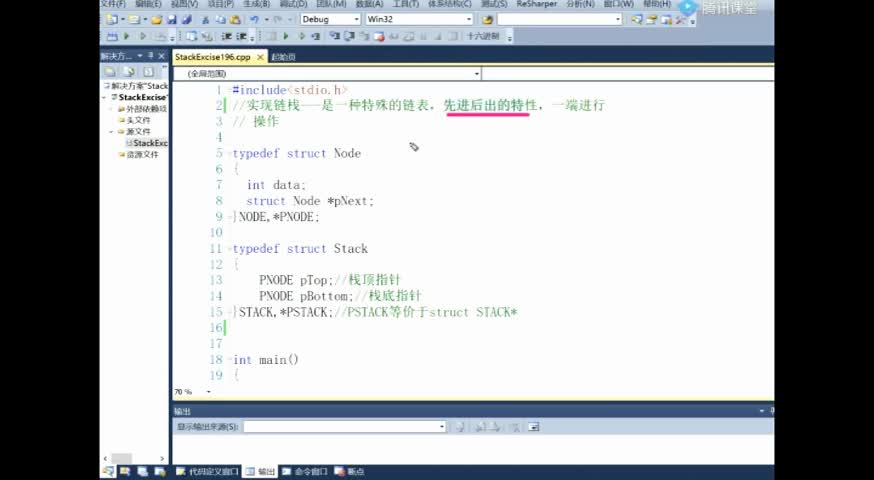This screenshot has width=874, height=480.
Task: Select the 资源文件 folder in tree
Action: [x=138, y=154]
